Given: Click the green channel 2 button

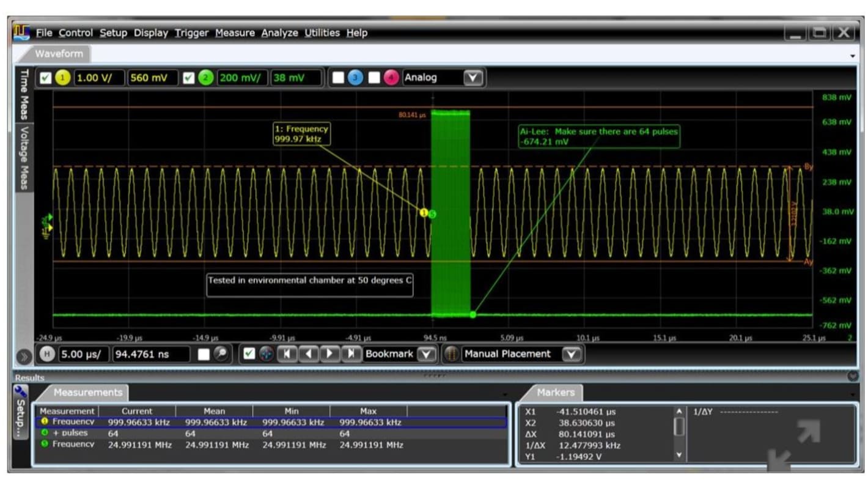Looking at the screenshot, I should pos(206,78).
